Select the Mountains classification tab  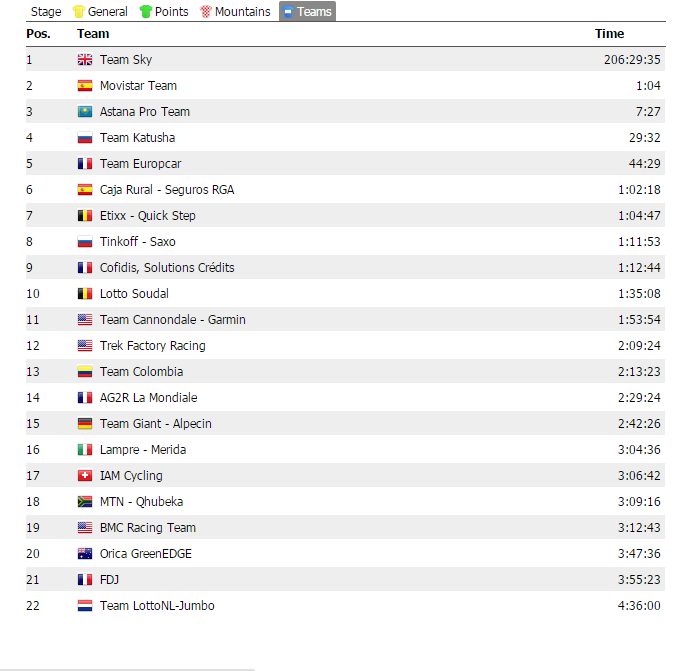(x=236, y=12)
